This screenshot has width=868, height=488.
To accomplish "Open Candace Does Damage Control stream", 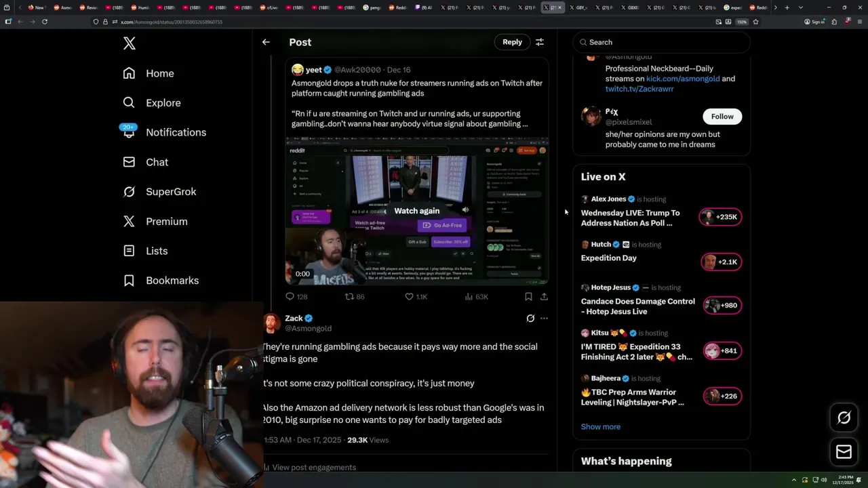I will pos(638,306).
